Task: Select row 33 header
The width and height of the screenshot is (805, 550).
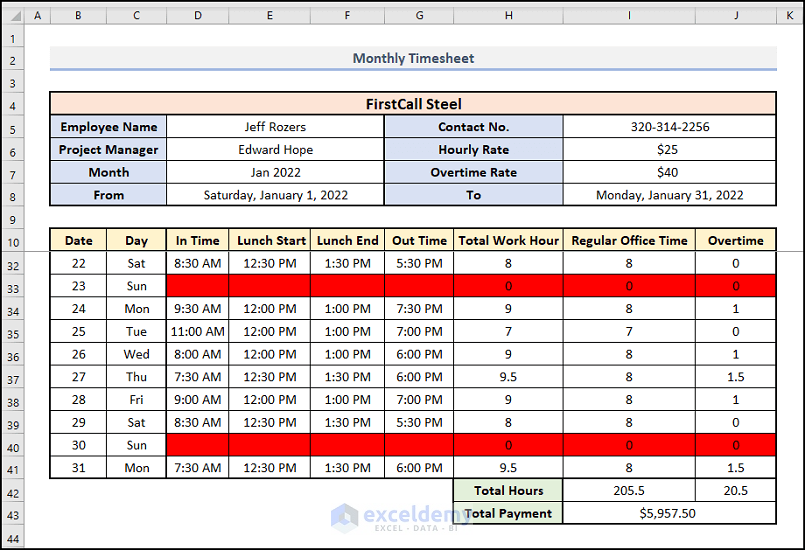Action: pyautogui.click(x=13, y=288)
